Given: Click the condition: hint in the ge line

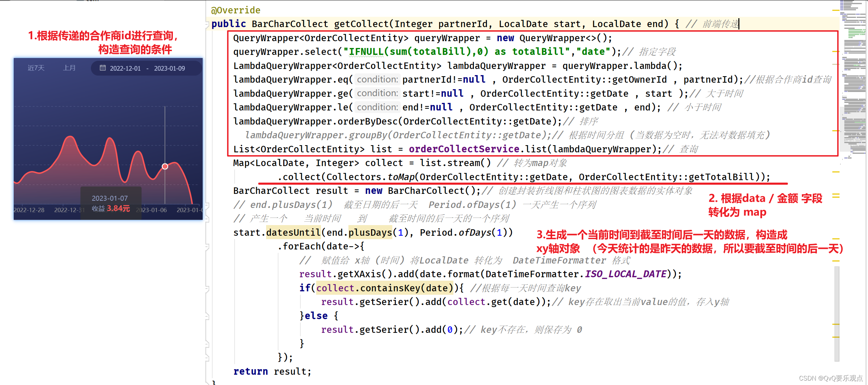Looking at the screenshot, I should click(x=377, y=93).
